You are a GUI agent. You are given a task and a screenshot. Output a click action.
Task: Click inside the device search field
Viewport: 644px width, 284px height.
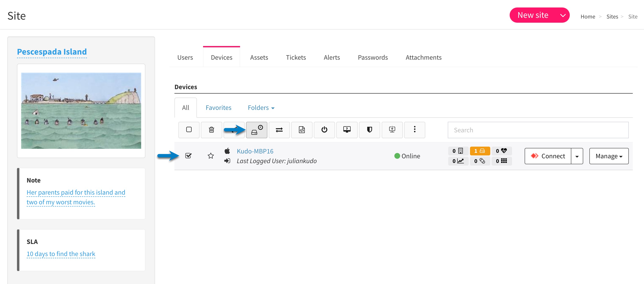(537, 130)
